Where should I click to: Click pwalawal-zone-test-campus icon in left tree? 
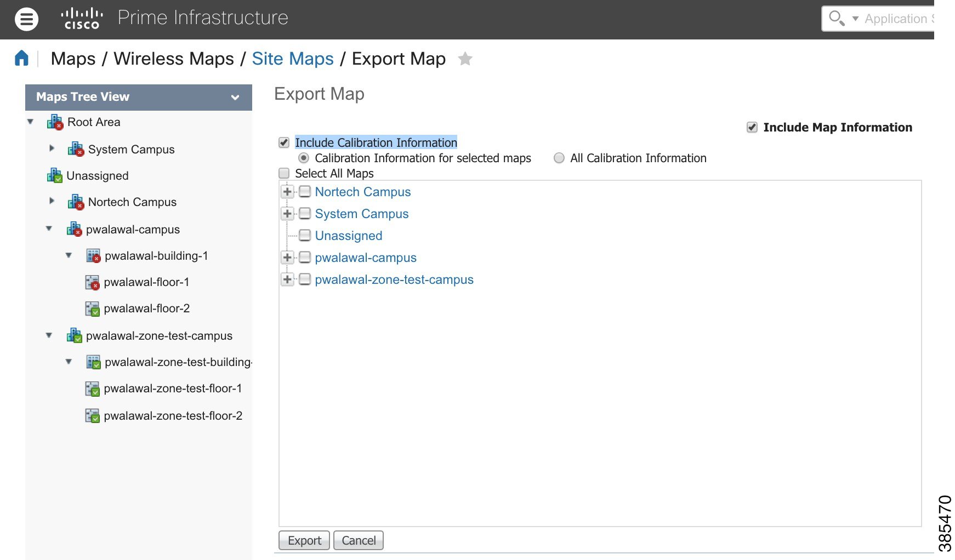(x=74, y=335)
